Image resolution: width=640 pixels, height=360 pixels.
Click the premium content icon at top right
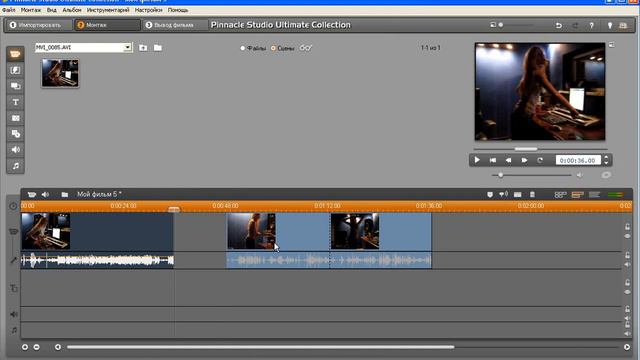(623, 25)
